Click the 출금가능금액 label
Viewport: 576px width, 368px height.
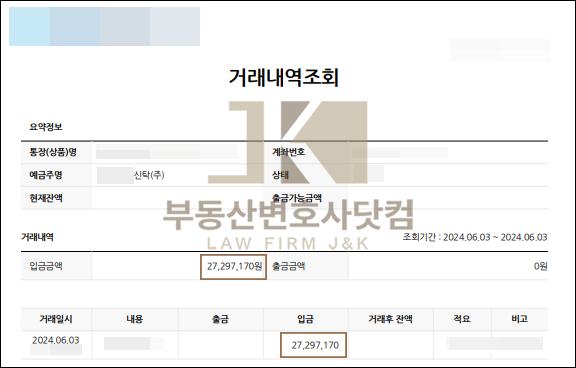pos(297,198)
